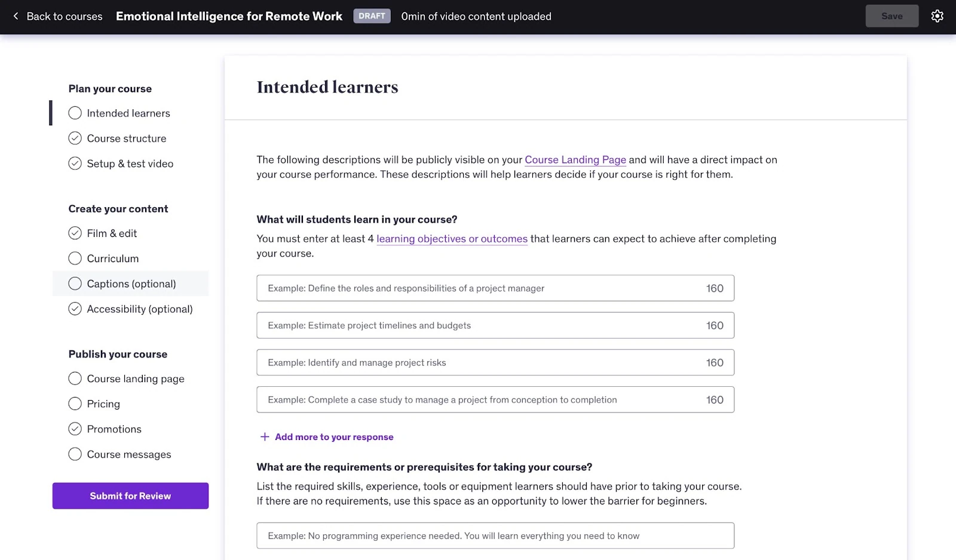
Task: Click checkmark circle next to Setup & test video
Action: 75,164
